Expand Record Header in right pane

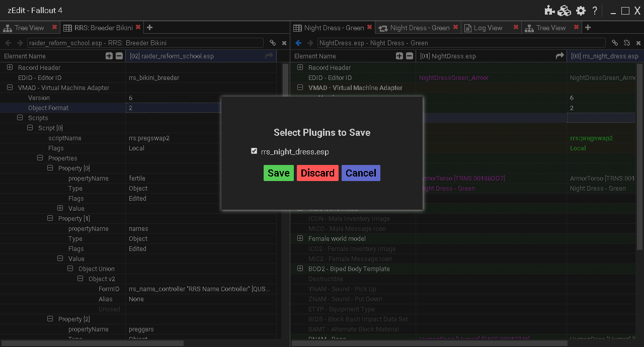click(x=300, y=67)
